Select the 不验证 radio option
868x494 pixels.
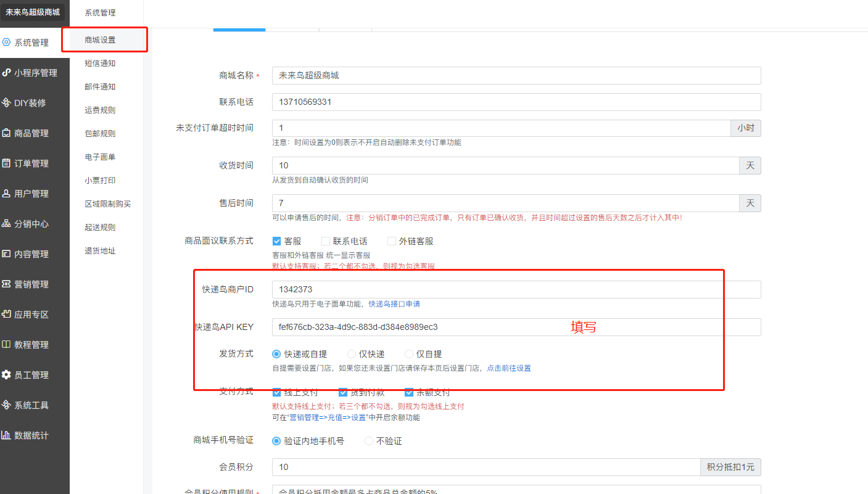369,441
